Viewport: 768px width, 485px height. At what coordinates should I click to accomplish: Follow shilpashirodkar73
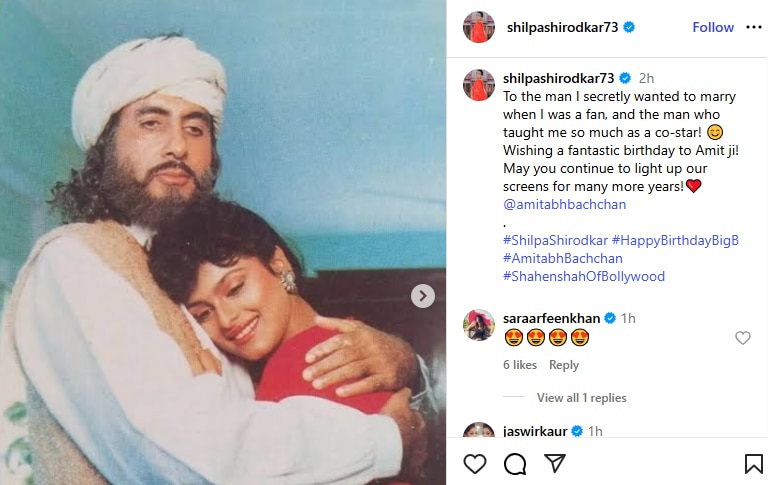tap(713, 27)
